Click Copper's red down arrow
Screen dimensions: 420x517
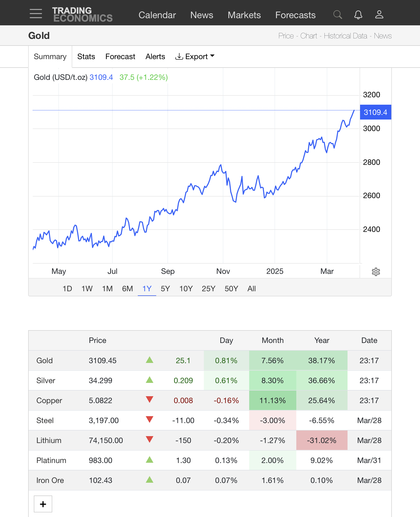click(150, 400)
